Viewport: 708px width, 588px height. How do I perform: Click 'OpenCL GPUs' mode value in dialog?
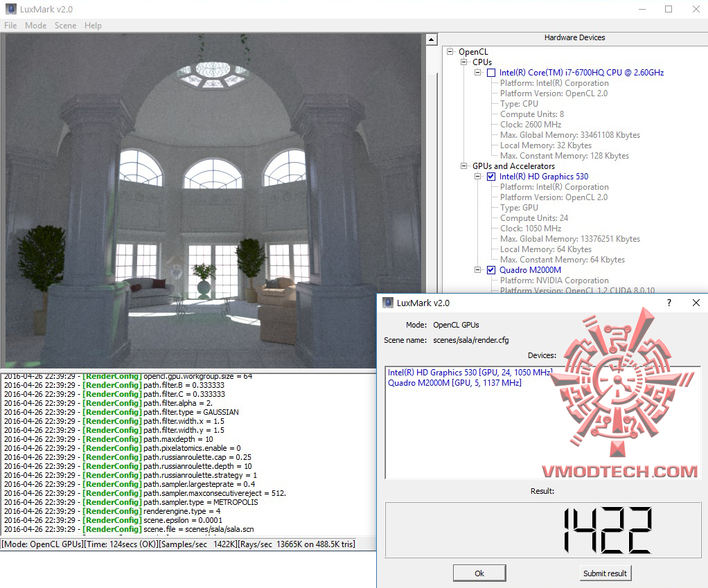[x=456, y=325]
